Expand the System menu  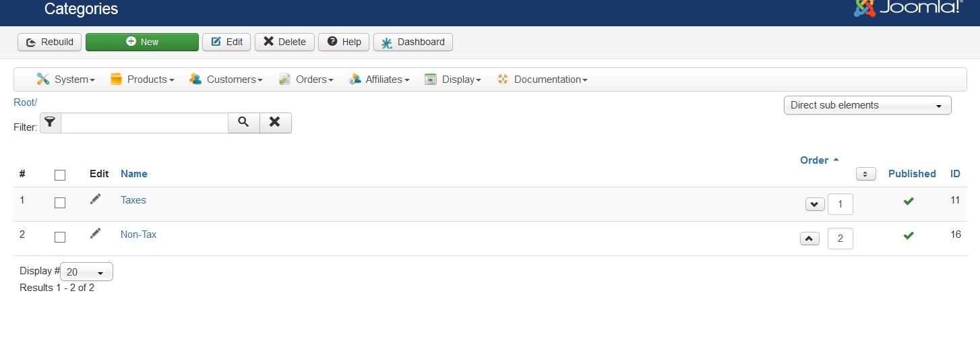pos(66,80)
